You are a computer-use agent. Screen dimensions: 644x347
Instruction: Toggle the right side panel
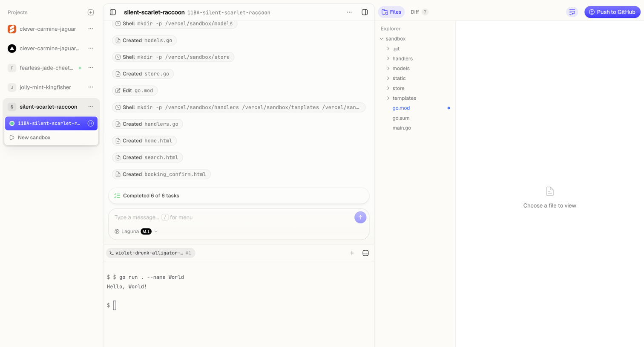pyautogui.click(x=365, y=12)
